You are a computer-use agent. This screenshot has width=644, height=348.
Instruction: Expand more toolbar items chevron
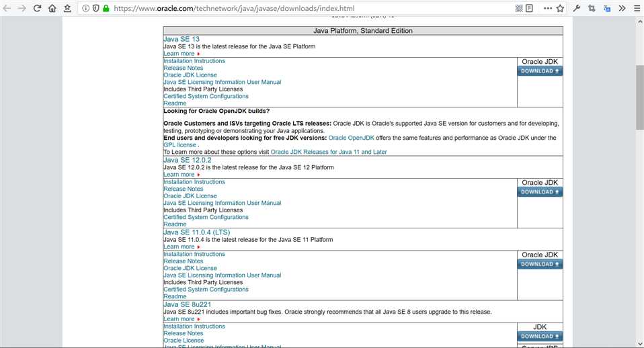(622, 8)
